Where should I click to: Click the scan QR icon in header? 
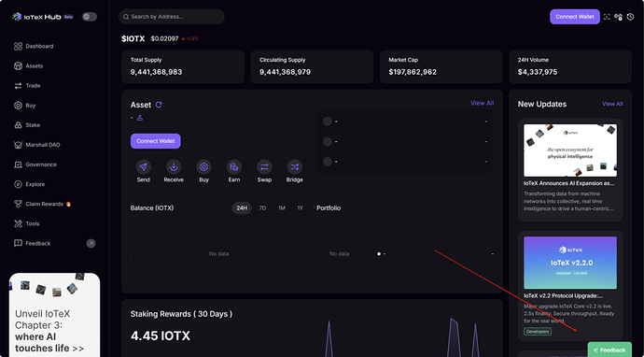(607, 17)
